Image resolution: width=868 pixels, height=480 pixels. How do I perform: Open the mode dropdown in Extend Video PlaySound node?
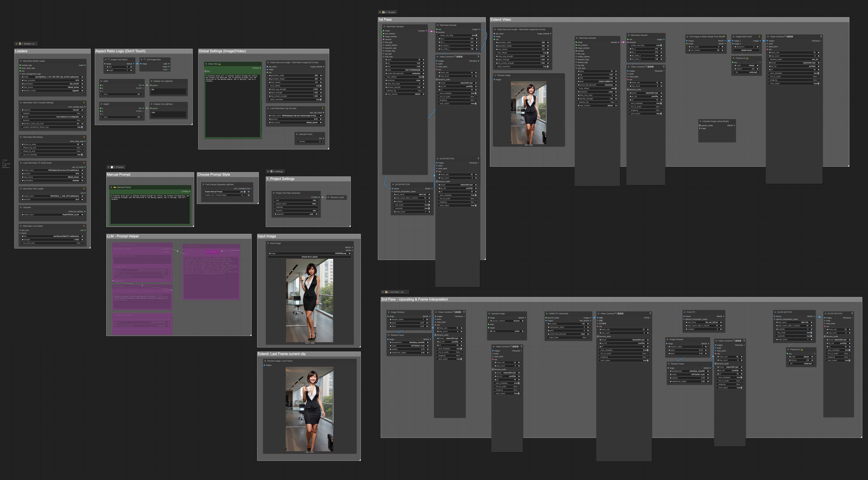[x=746, y=65]
